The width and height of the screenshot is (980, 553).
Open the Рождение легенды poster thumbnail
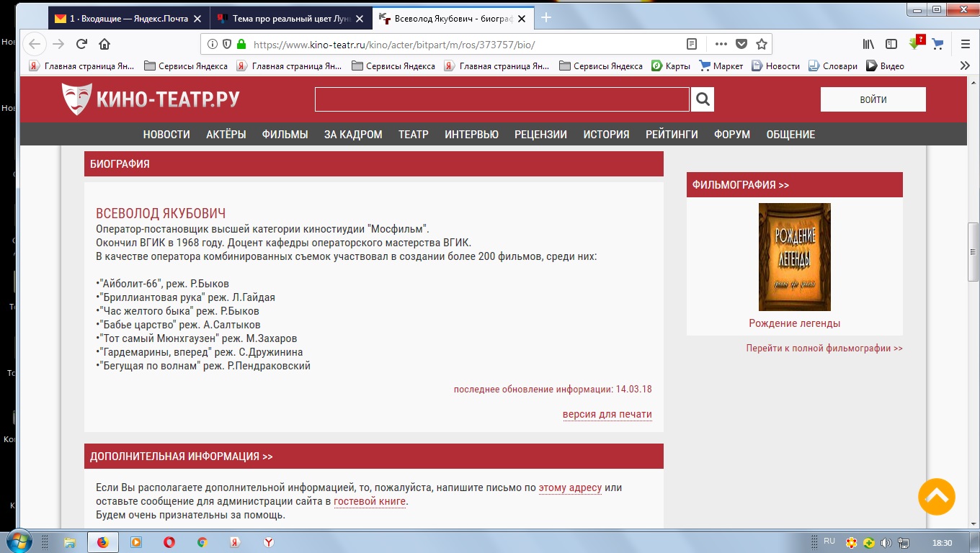(x=795, y=257)
